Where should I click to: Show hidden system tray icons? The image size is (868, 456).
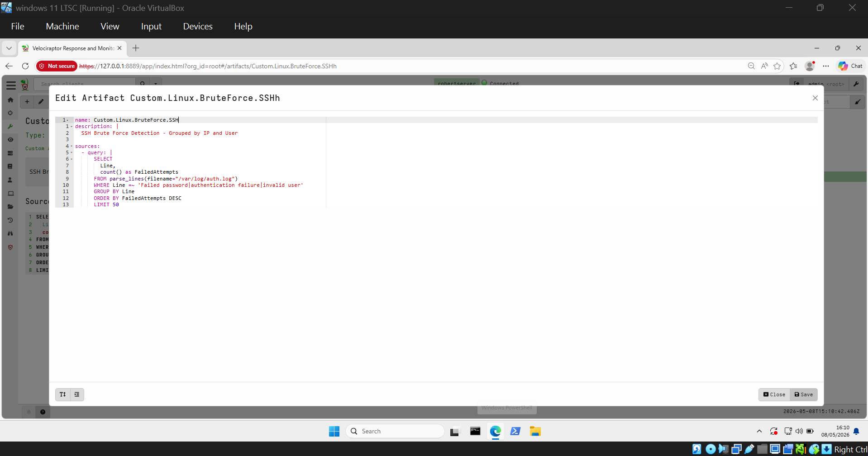coord(759,431)
